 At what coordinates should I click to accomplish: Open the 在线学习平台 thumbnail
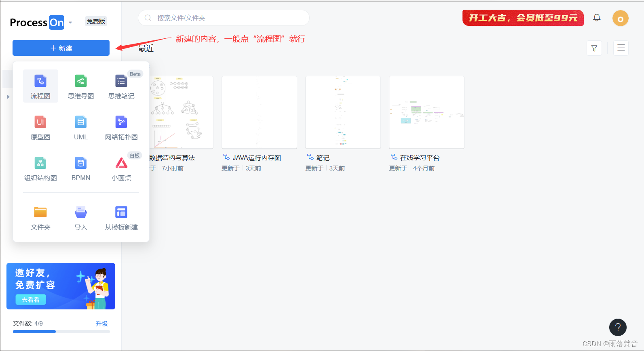click(x=427, y=112)
